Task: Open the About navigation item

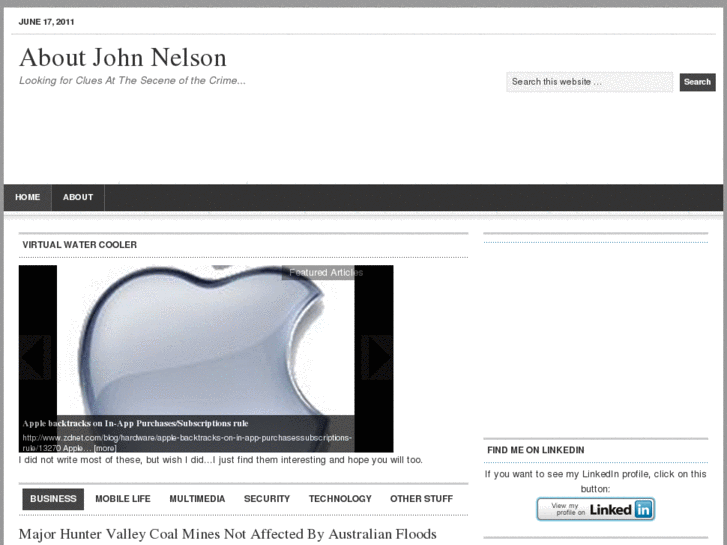Action: [78, 198]
